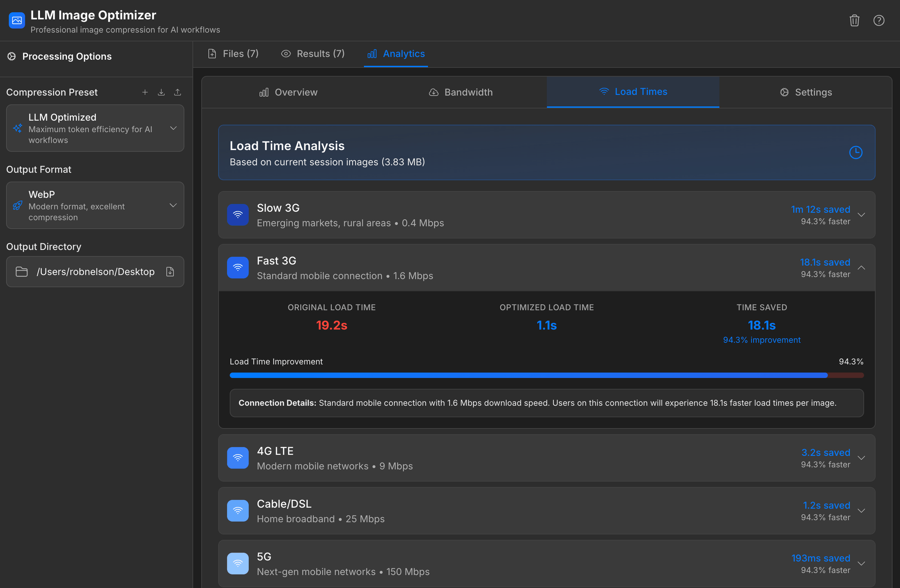
Task: Click the output directory folder icon
Action: tap(22, 272)
